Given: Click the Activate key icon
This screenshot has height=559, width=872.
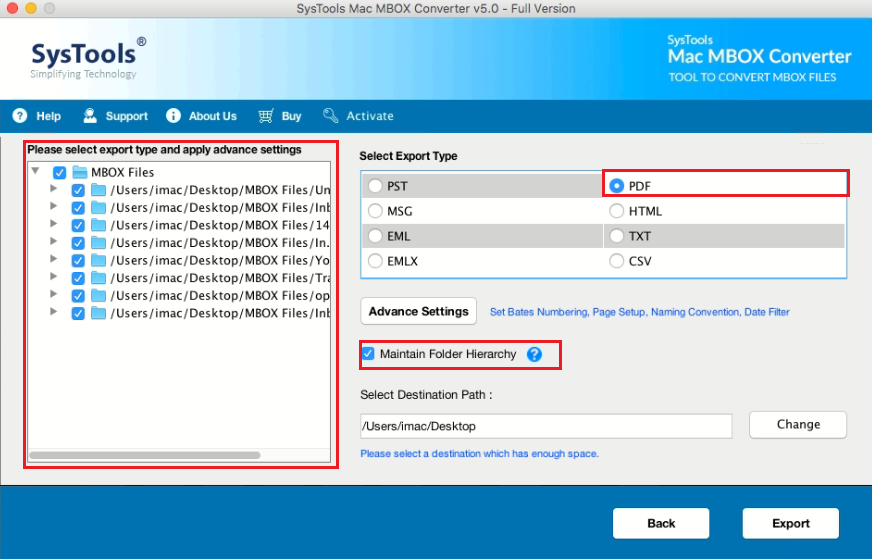Looking at the screenshot, I should click(330, 116).
